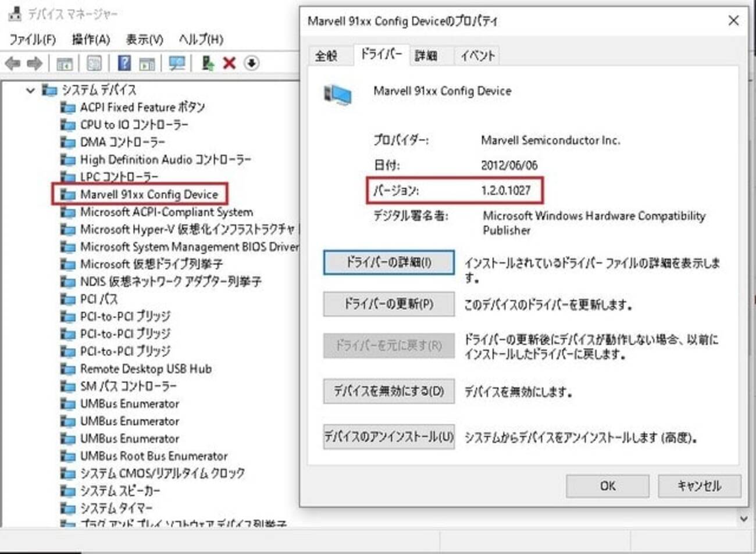The height and width of the screenshot is (554, 756).
Task: Select システム CMOS/リアルタイム クロック device
Action: 153,474
